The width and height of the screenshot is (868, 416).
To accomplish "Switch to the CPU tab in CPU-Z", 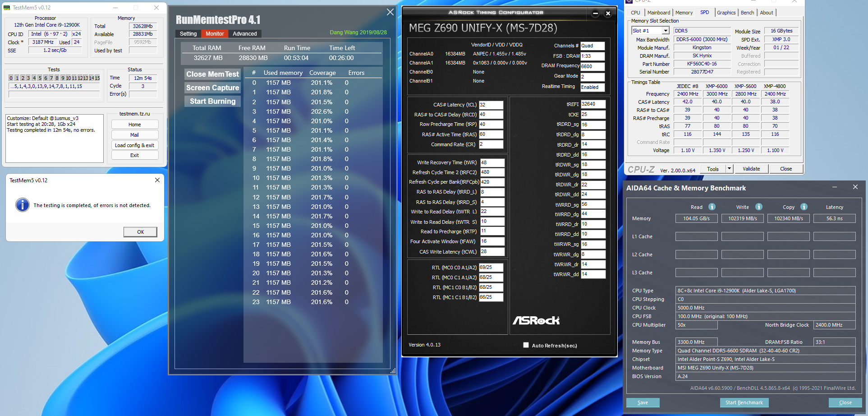I will 635,13.
